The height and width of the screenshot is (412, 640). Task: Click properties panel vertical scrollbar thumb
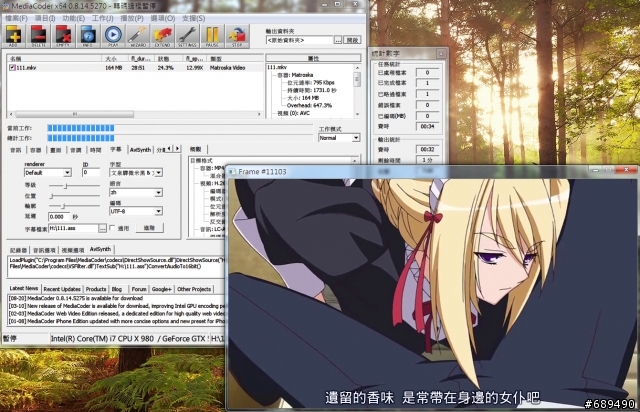(x=357, y=79)
